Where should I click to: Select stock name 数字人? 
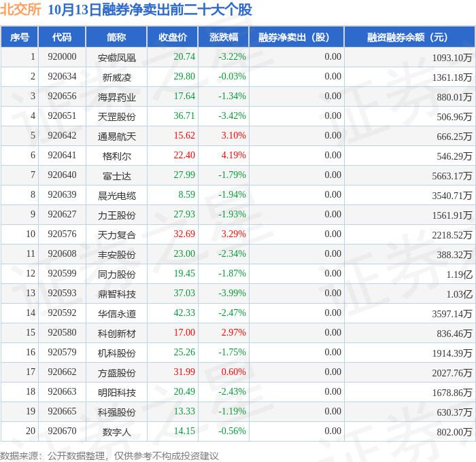click(x=116, y=432)
